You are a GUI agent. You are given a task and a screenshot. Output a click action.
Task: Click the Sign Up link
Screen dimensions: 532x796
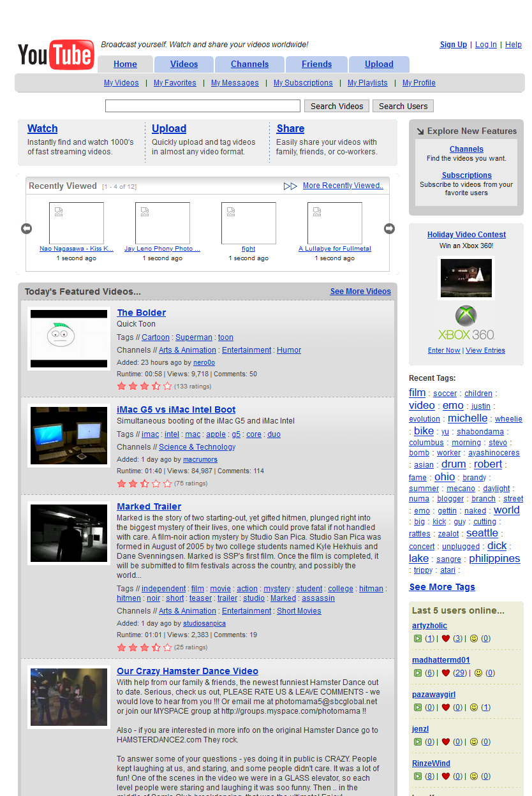tap(454, 45)
